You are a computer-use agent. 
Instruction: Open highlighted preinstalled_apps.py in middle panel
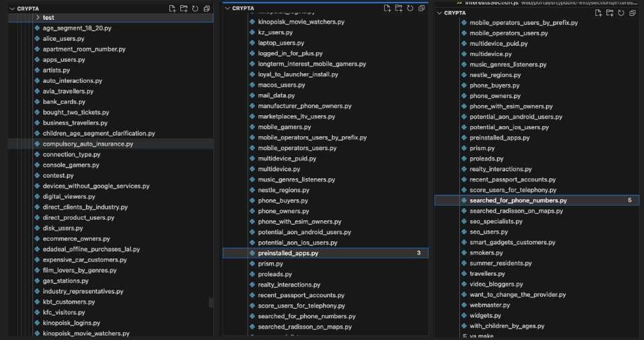288,253
